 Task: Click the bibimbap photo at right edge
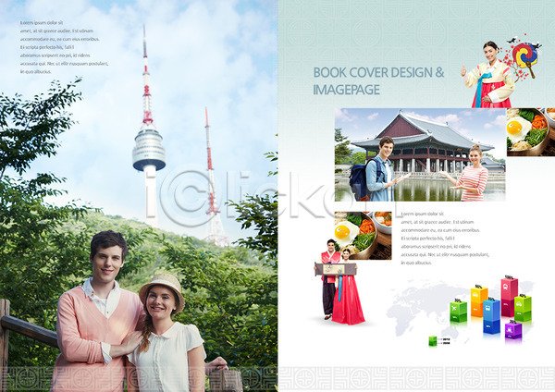[531, 131]
